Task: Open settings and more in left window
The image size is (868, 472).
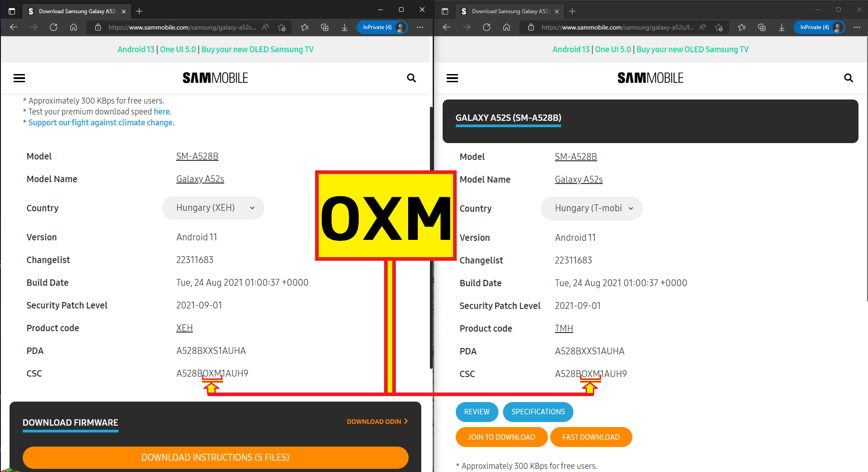Action: coord(420,27)
